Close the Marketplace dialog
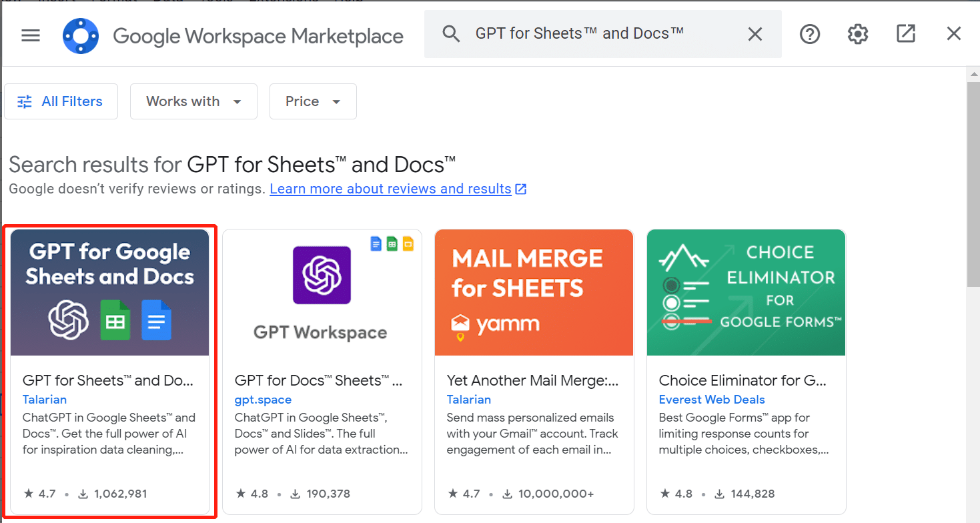The image size is (980, 523). [x=953, y=34]
